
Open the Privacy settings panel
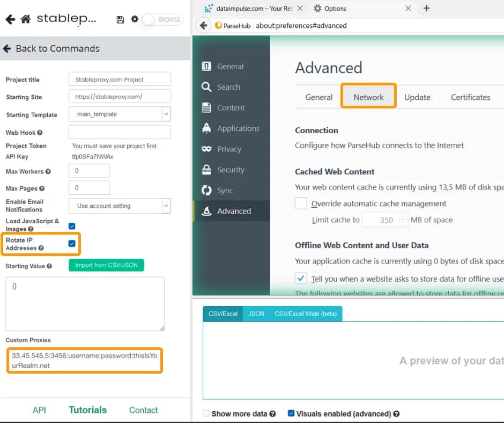click(x=228, y=149)
